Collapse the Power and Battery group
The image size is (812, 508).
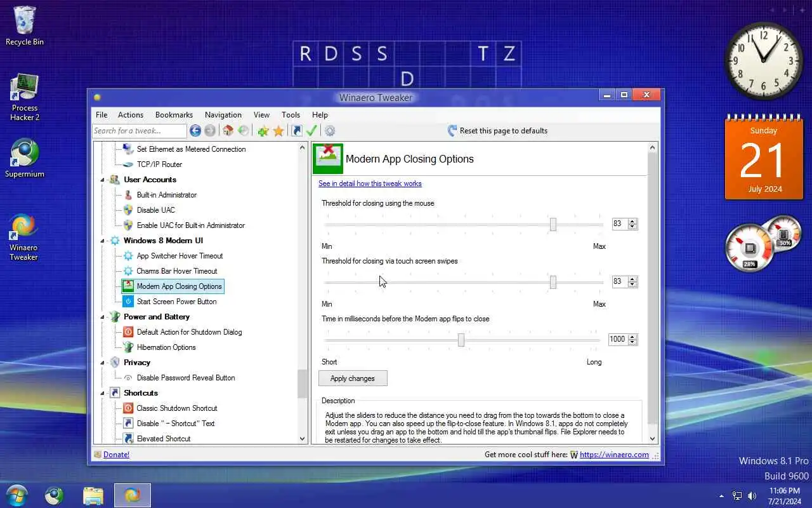coord(102,317)
